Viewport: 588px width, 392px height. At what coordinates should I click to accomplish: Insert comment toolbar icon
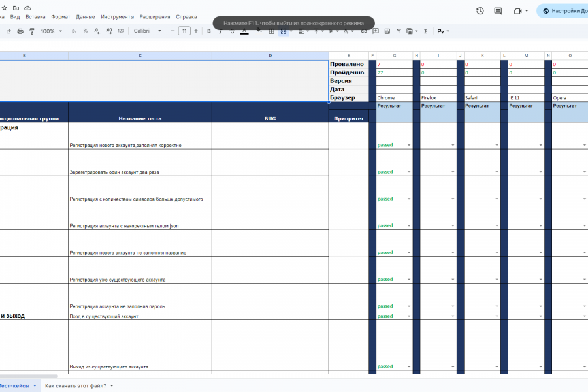tap(376, 31)
